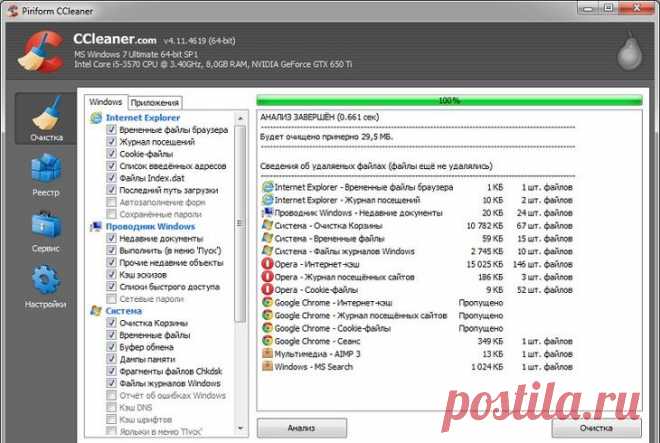Image resolution: width=660 pixels, height=443 pixels.
Task: Select the Система group heading
Action: pyautogui.click(x=123, y=311)
